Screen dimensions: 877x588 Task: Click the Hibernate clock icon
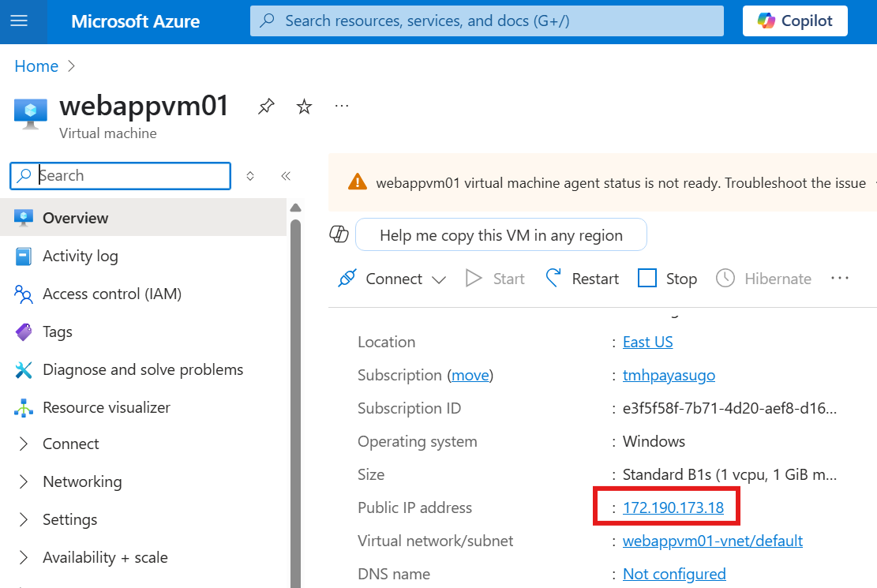pyautogui.click(x=725, y=278)
